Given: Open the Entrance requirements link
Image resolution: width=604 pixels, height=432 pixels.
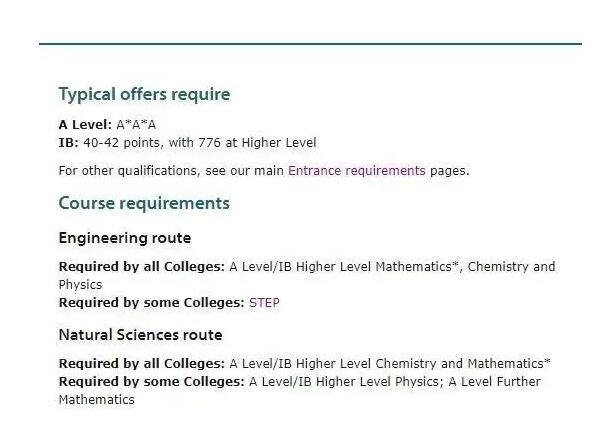Looking at the screenshot, I should coord(356,171).
